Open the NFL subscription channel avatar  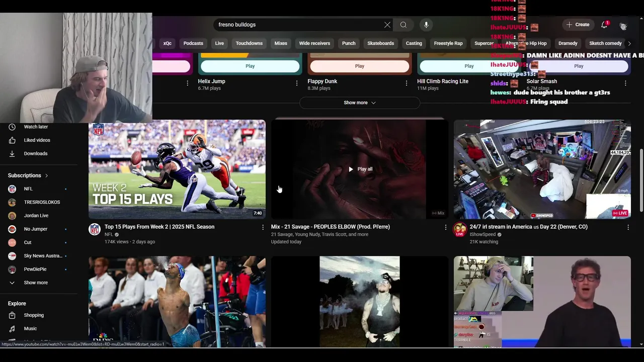click(12, 189)
